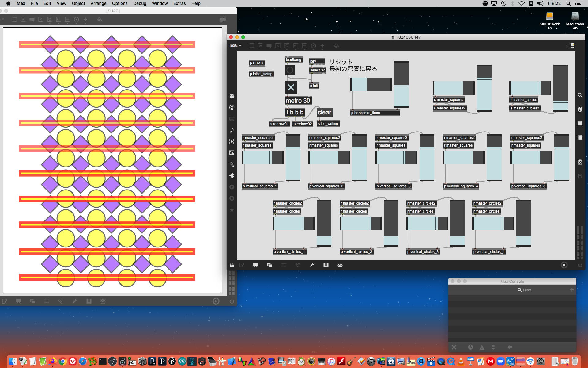Click the bang button below loadbang

pyautogui.click(x=290, y=70)
